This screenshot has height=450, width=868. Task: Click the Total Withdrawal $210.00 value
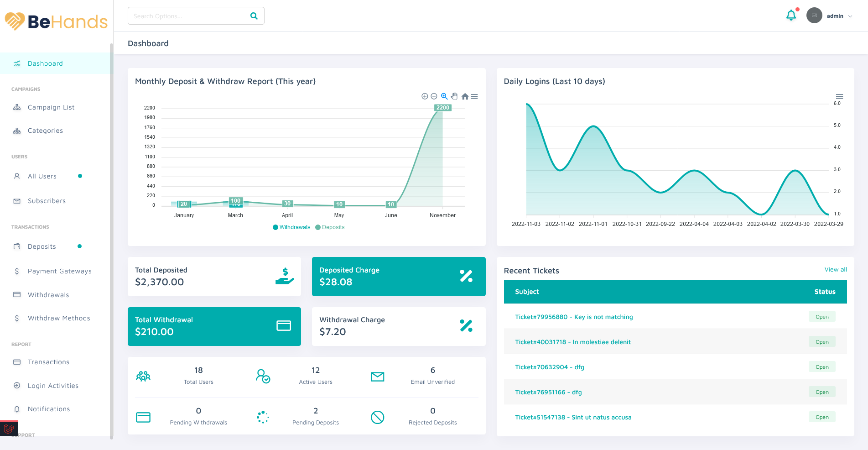(154, 332)
